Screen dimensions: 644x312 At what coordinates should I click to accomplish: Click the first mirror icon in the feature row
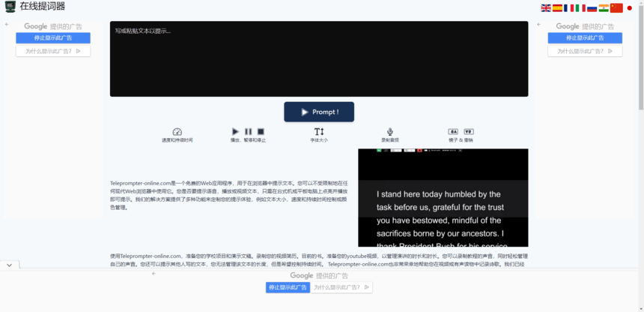click(453, 132)
